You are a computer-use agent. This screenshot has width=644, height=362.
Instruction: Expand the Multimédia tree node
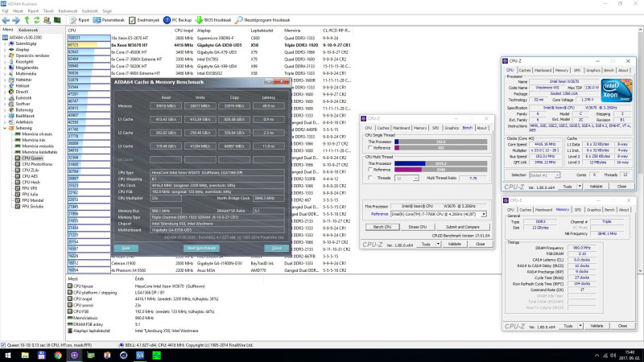[x=5, y=74]
